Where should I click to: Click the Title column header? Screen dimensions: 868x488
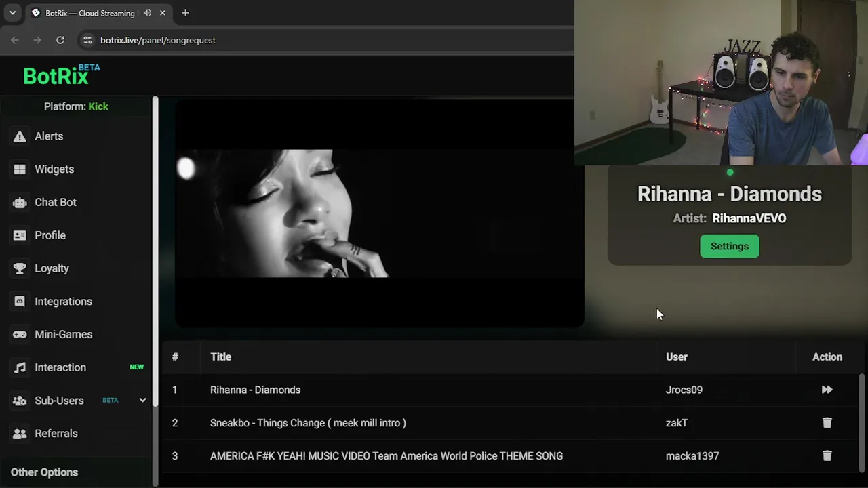click(x=220, y=357)
